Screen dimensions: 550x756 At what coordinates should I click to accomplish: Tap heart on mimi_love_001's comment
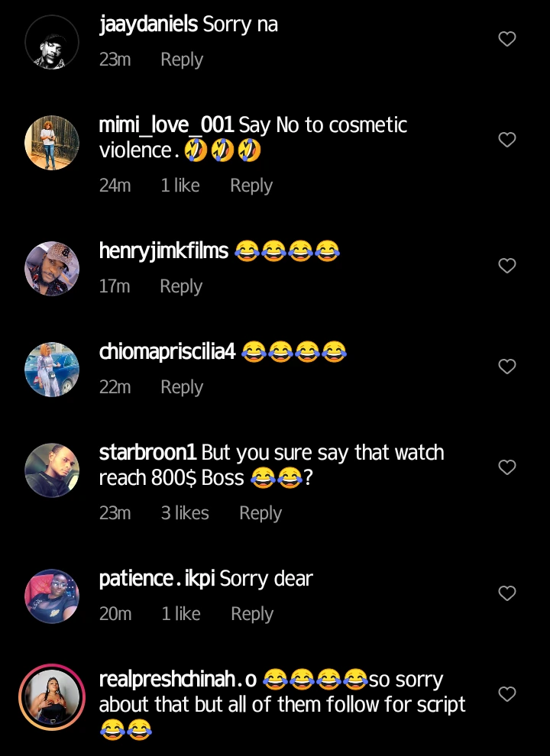tap(507, 140)
